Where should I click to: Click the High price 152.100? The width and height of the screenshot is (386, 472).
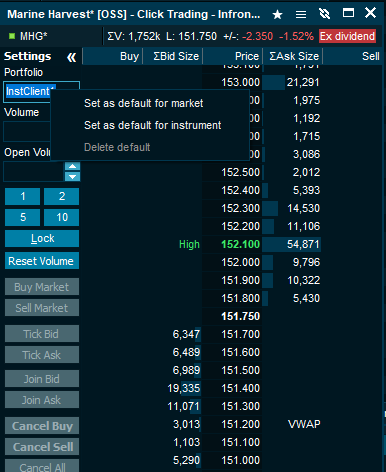click(x=240, y=244)
